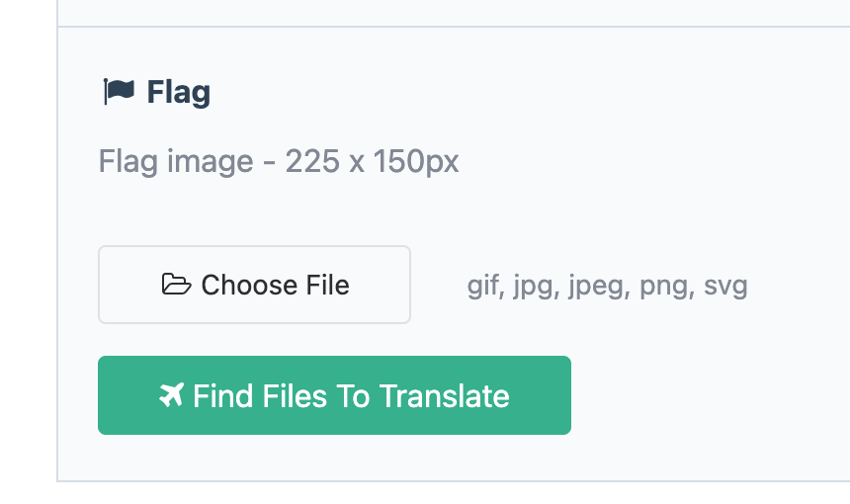Click the word Find on the green button
Viewport: 850px width, 504px height.
pyautogui.click(x=223, y=395)
